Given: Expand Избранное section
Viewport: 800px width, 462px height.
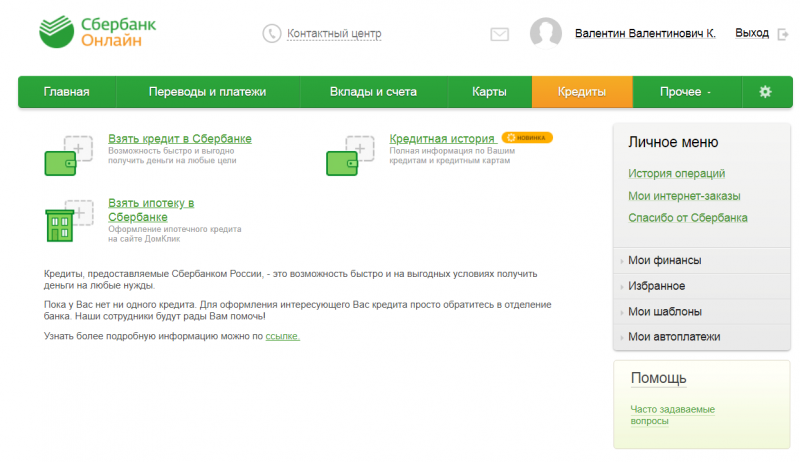Looking at the screenshot, I should (702, 286).
